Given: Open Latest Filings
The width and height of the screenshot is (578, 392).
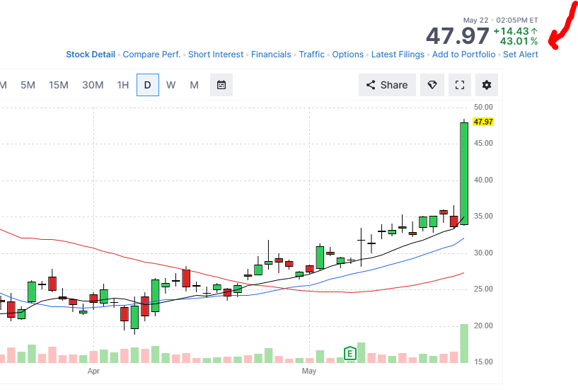Looking at the screenshot, I should pyautogui.click(x=398, y=54).
